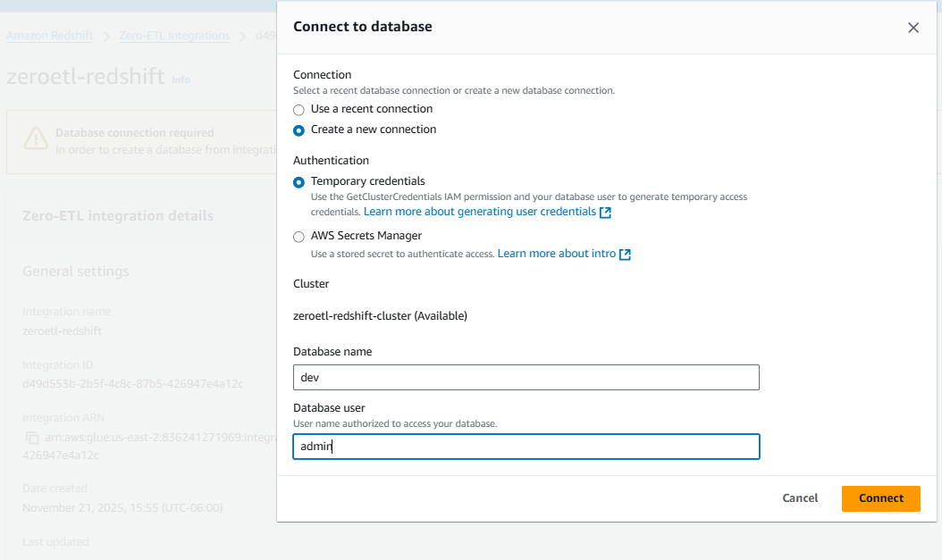Select Temporary credentials authentication

(299, 182)
